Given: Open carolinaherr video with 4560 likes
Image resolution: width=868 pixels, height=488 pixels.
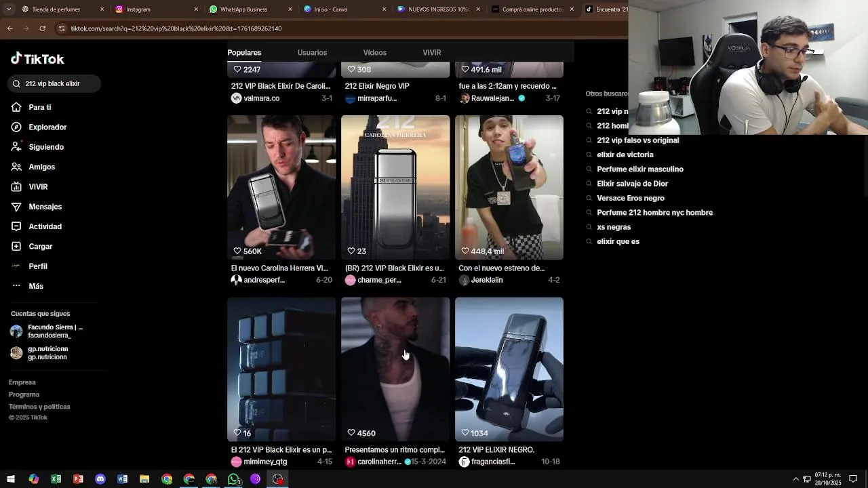Looking at the screenshot, I should (395, 369).
